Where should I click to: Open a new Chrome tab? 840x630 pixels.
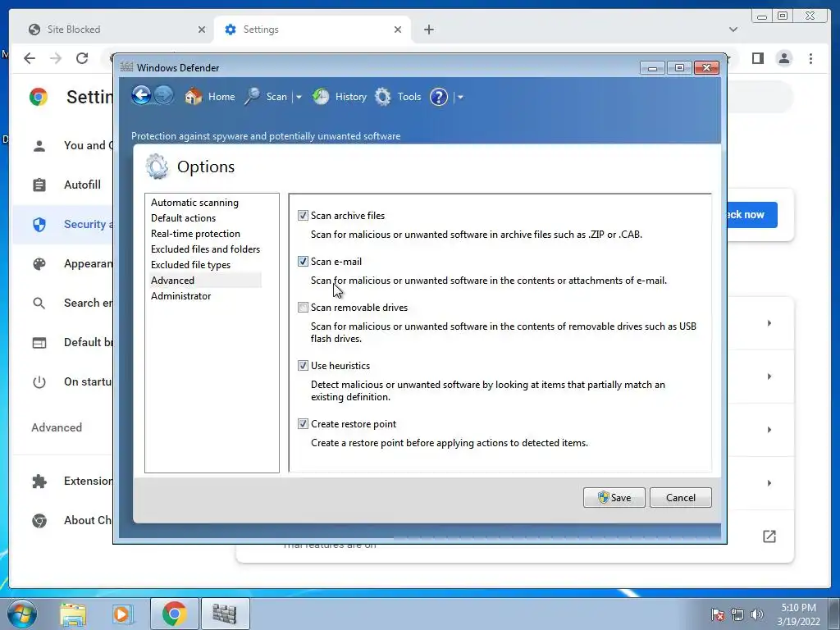[x=428, y=30]
